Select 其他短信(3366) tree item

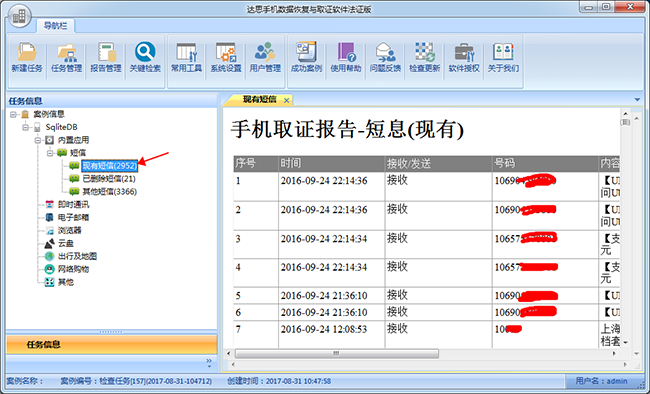coord(109,192)
